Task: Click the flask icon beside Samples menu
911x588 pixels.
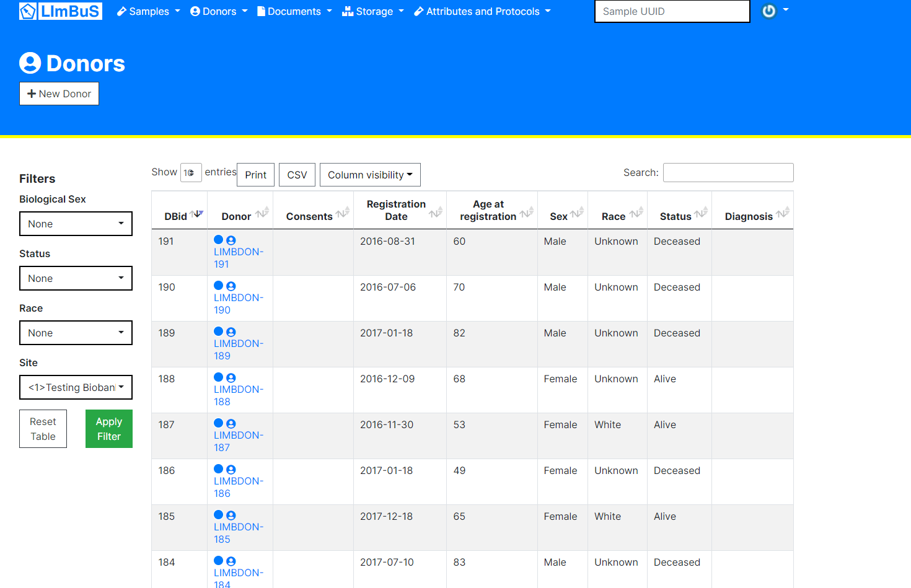Action: click(x=121, y=11)
